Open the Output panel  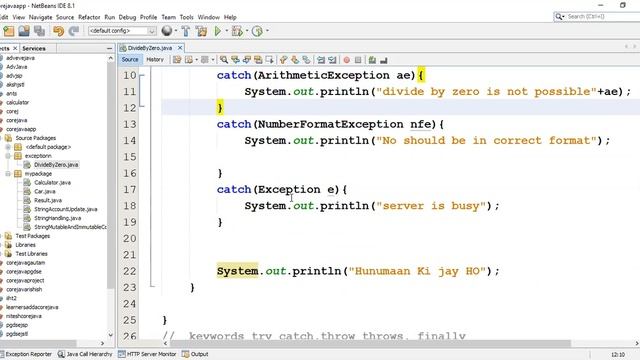click(196, 354)
